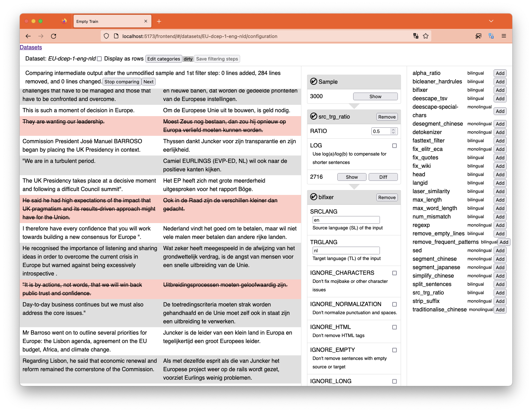
Task: Add the langid filter
Action: pos(500,183)
